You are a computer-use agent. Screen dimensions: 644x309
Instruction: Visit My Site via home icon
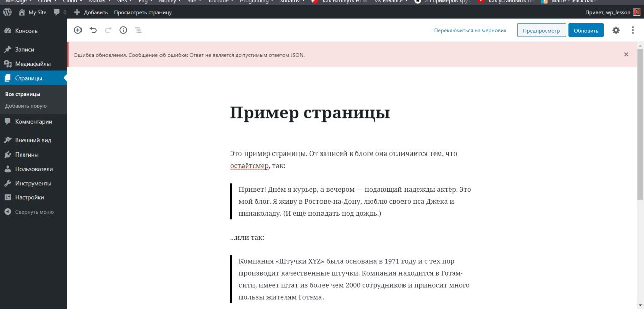[x=32, y=12]
